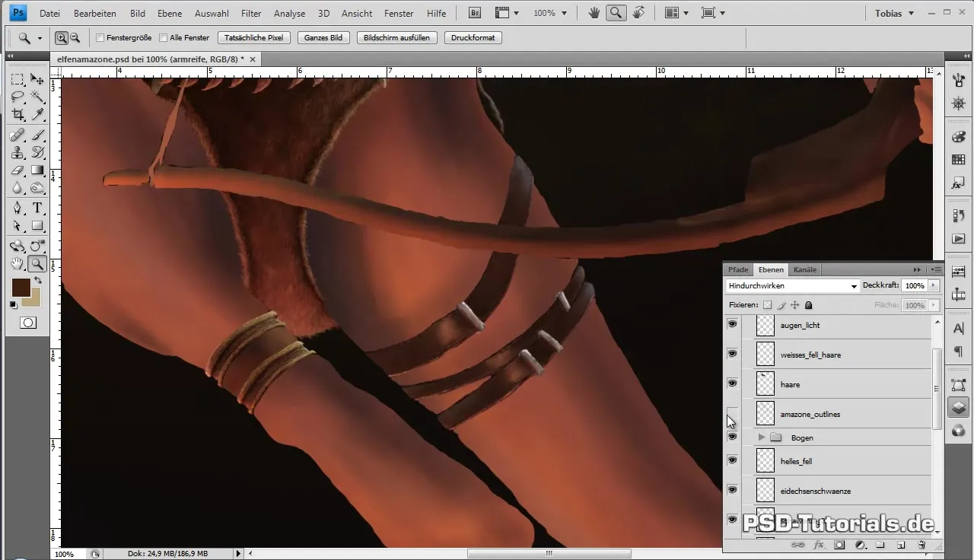Select the Lasso tool
The width and height of the screenshot is (974, 560).
pos(18,97)
